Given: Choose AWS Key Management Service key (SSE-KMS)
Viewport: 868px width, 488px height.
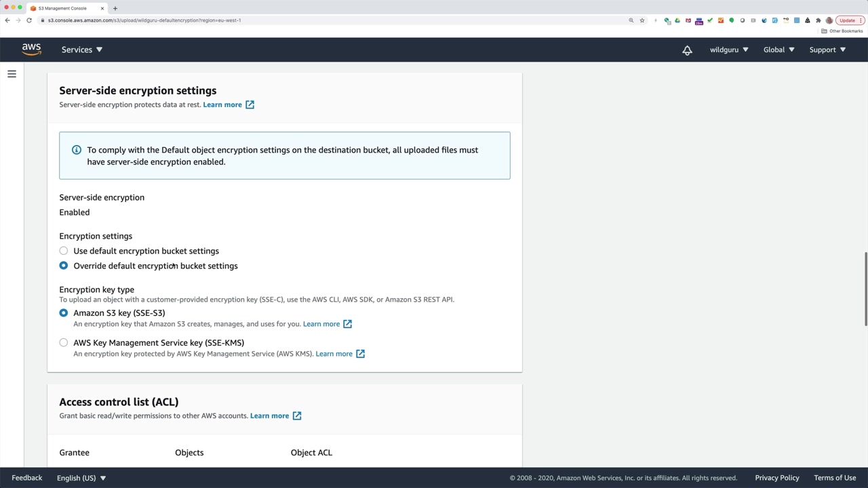Looking at the screenshot, I should (64, 343).
